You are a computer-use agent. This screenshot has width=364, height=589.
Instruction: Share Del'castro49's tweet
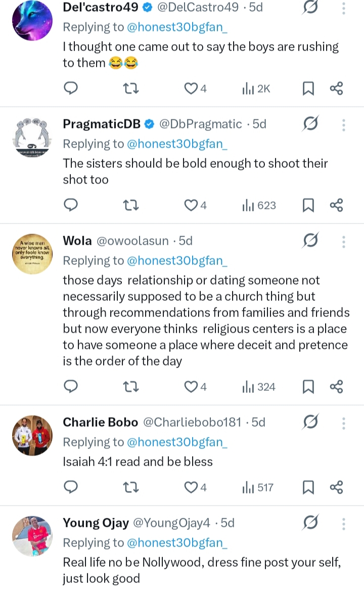tap(336, 88)
